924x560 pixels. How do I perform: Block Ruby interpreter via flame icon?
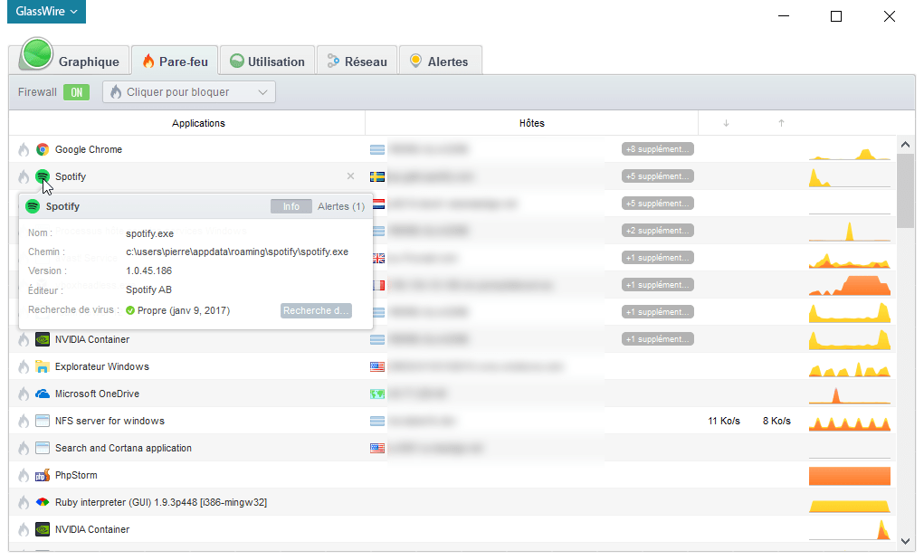pyautogui.click(x=24, y=502)
